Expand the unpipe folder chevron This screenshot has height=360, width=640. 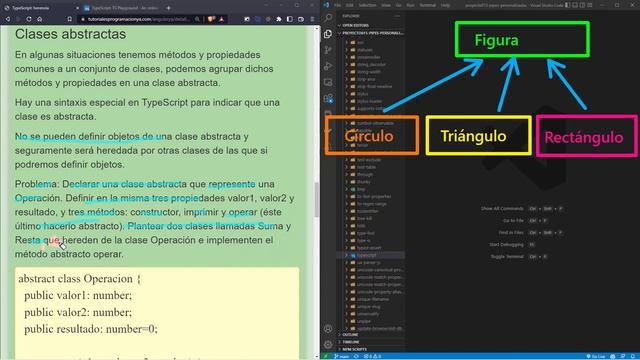pos(347,321)
